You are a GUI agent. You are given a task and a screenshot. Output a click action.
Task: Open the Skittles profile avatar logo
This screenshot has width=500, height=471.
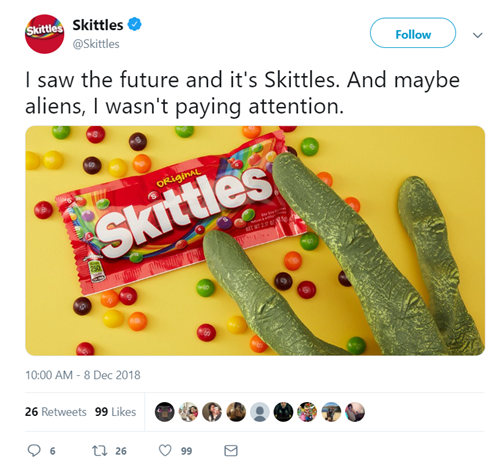(44, 34)
